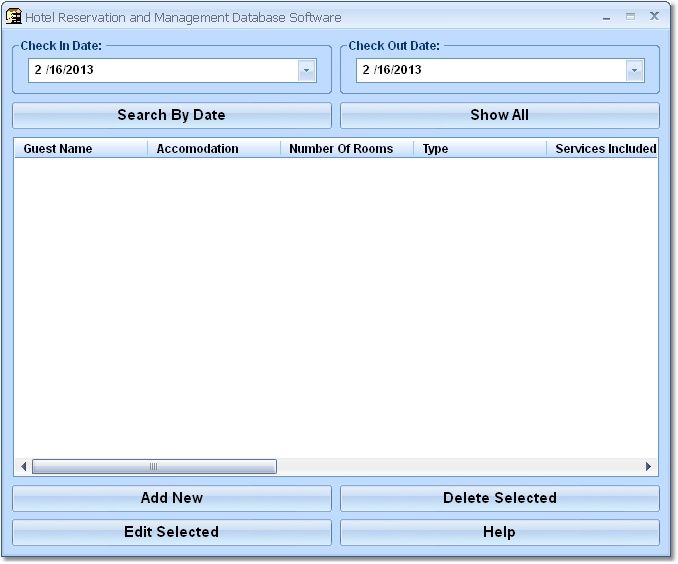Click the horizontal scrollbar right arrow
Viewport: 678px width, 564px height.
pos(648,467)
